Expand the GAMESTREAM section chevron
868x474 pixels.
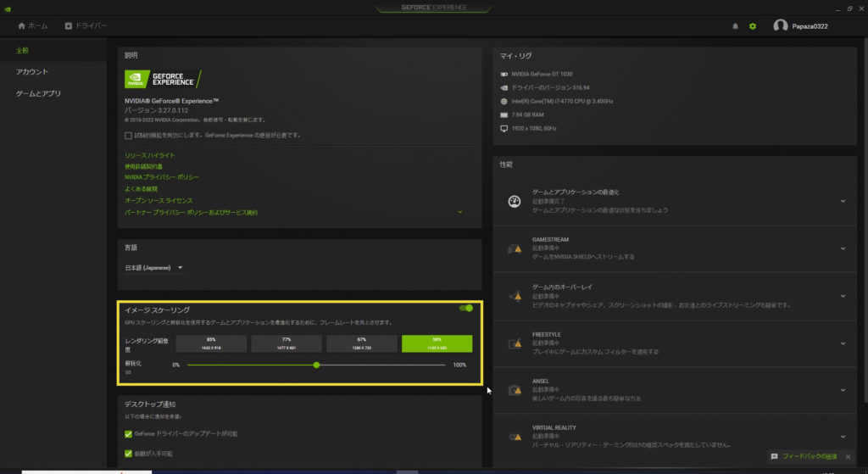point(843,248)
